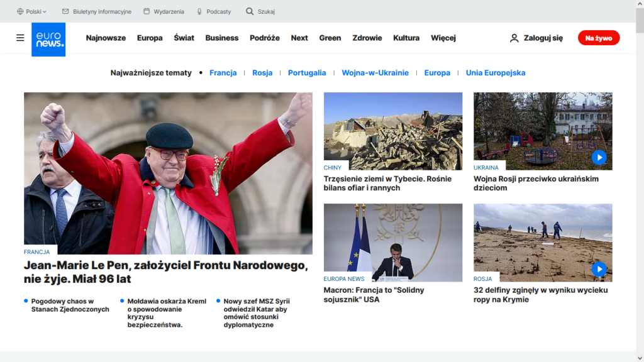Select the Rosja topic link
Image resolution: width=644 pixels, height=362 pixels.
click(262, 73)
